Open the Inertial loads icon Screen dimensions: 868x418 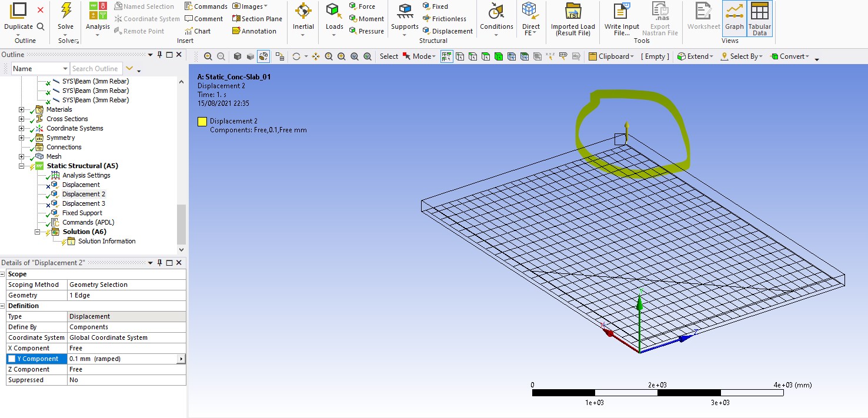click(303, 11)
